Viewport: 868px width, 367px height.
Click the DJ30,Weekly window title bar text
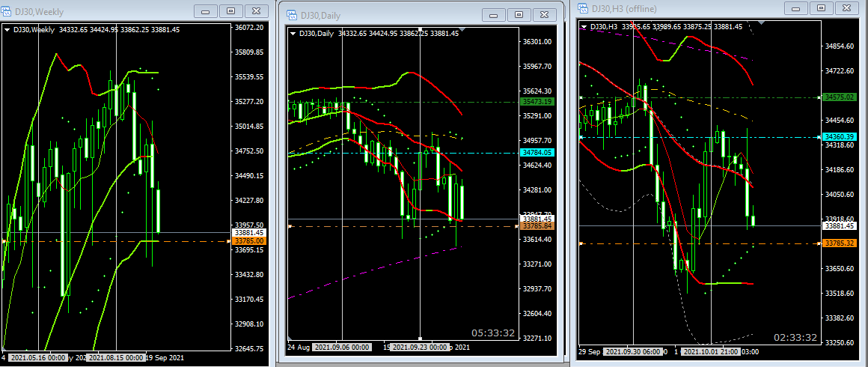41,12
